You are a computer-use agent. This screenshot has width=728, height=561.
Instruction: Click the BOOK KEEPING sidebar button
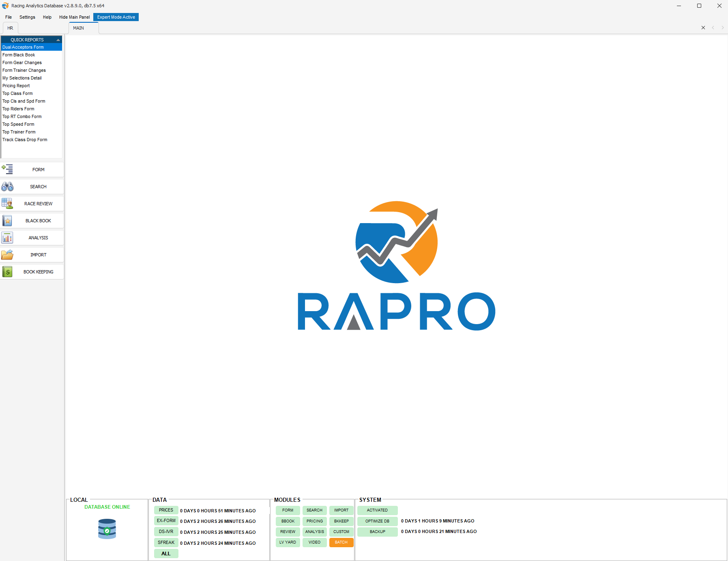(32, 272)
